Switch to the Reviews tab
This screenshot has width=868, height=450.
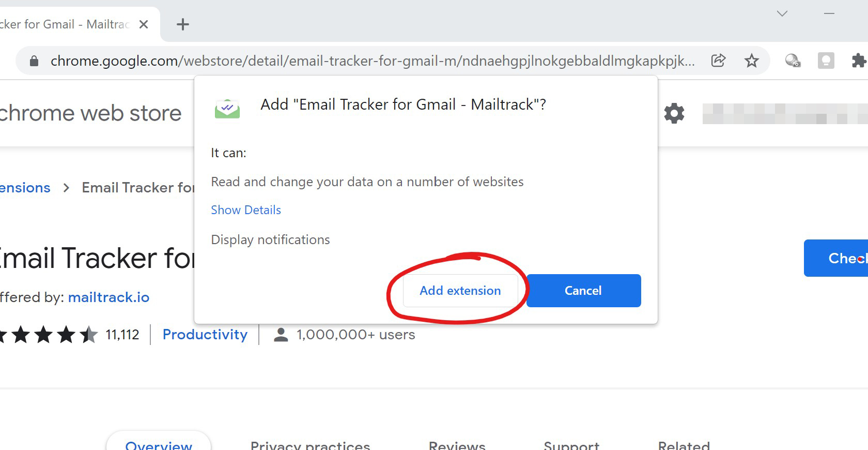(457, 445)
